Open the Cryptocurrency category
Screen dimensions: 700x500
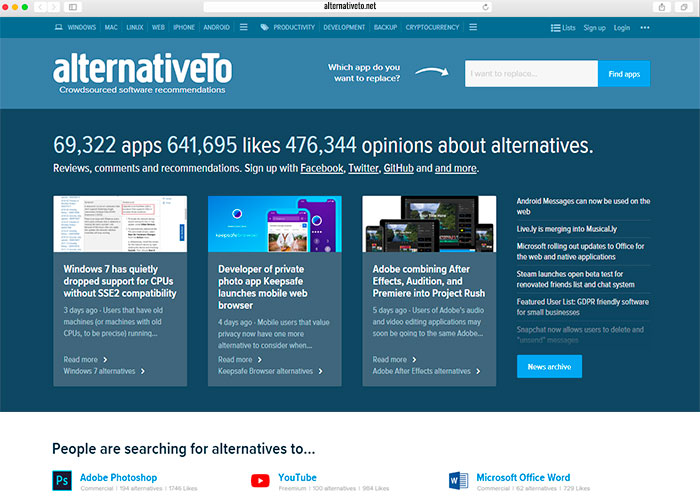pos(432,27)
